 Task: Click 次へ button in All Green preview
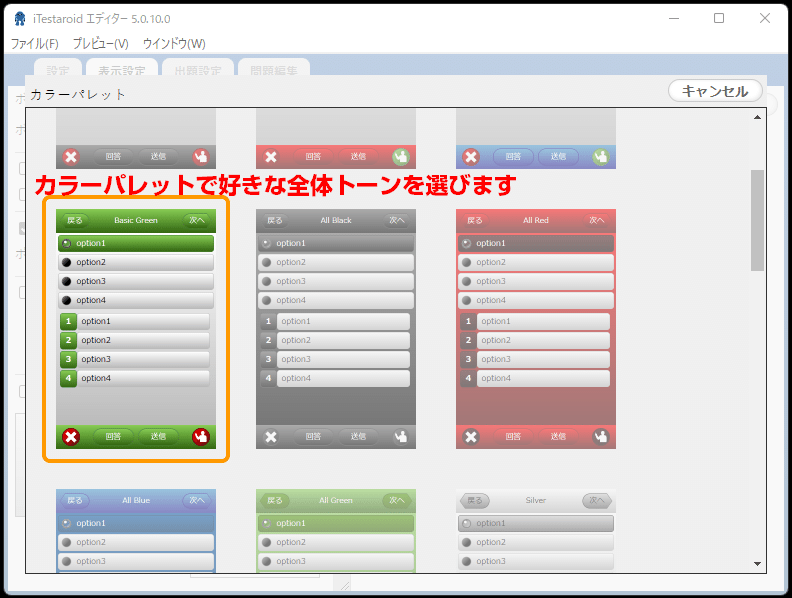pyautogui.click(x=397, y=501)
